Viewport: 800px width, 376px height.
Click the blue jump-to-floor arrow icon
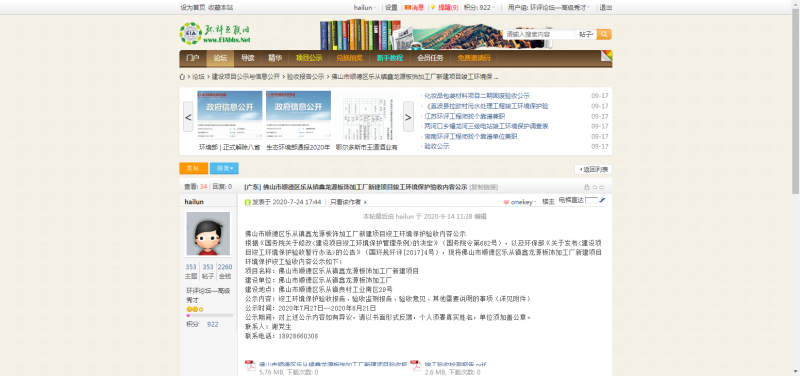pyautogui.click(x=603, y=200)
